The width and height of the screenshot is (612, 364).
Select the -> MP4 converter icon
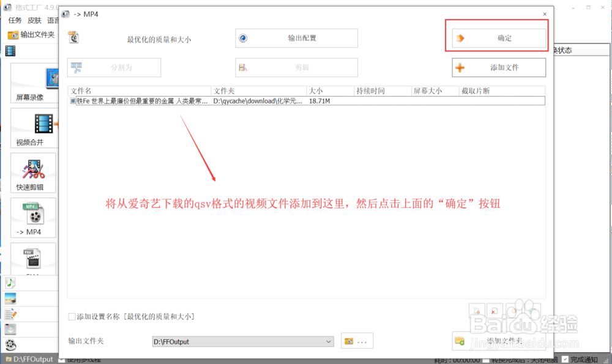coord(34,217)
